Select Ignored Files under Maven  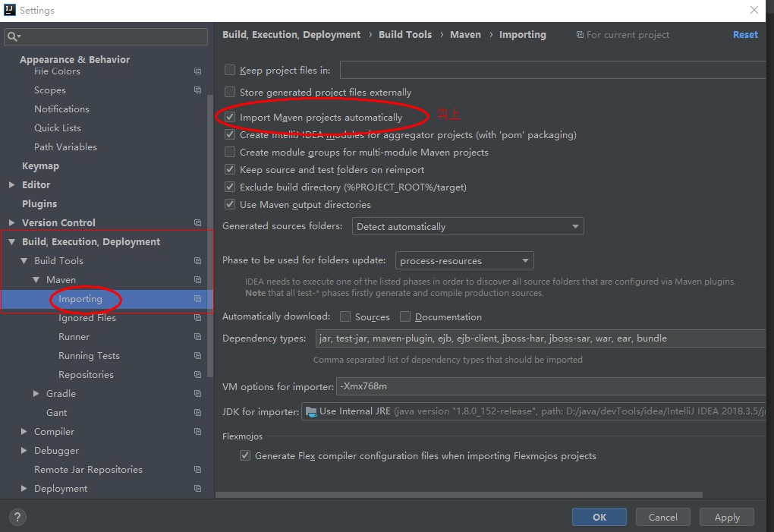click(x=87, y=318)
